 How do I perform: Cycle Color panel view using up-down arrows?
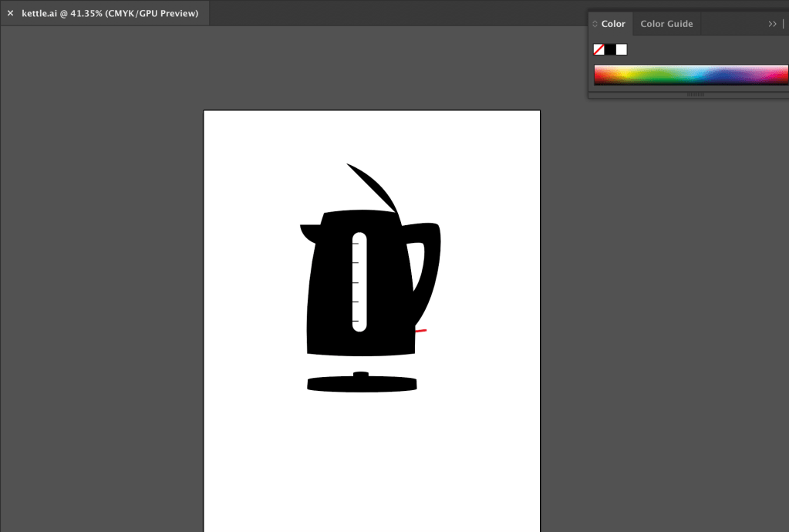(595, 24)
